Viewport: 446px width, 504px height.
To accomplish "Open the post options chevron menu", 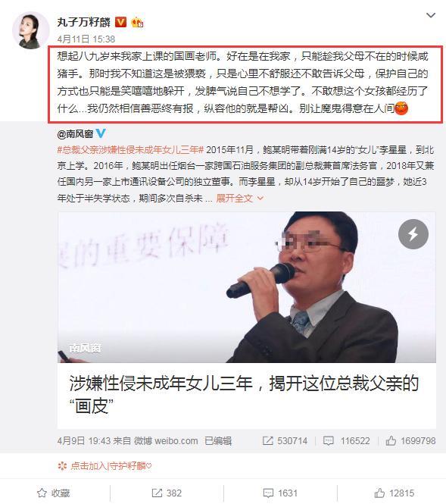I will (430, 15).
